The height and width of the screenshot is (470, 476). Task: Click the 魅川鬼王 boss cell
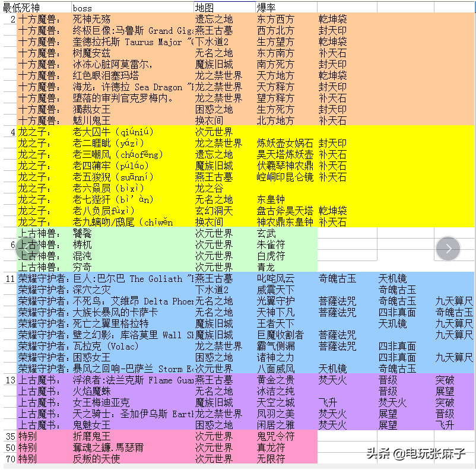(x=91, y=120)
